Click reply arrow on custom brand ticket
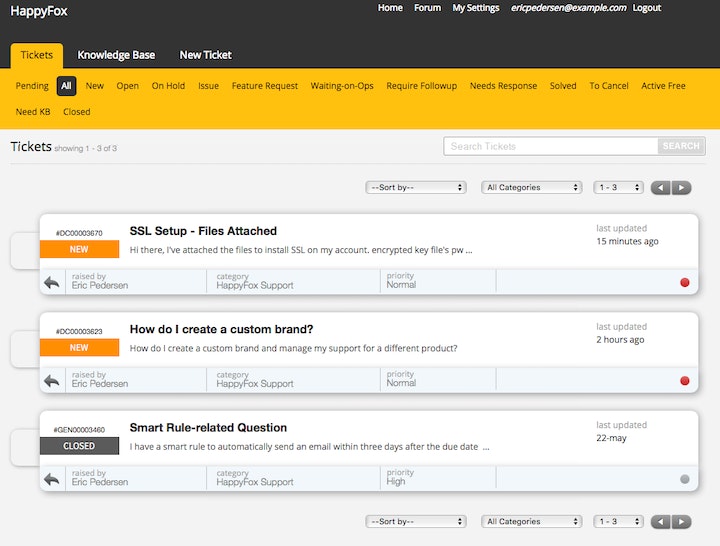 52,381
